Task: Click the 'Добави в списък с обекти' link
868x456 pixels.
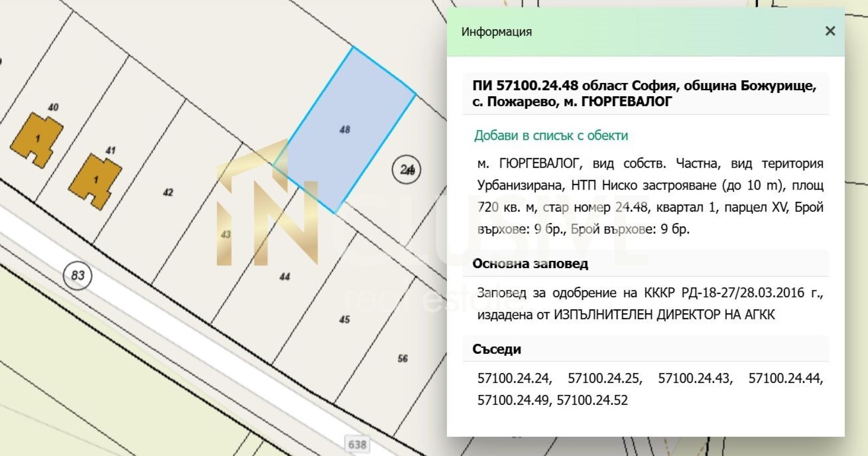Action: point(551,135)
